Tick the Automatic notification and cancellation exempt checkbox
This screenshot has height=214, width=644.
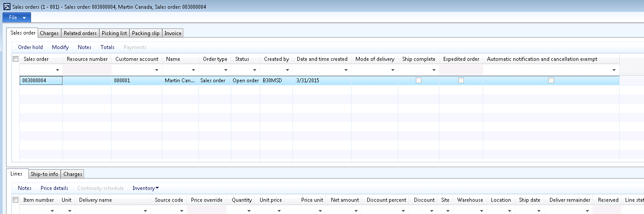click(x=551, y=81)
